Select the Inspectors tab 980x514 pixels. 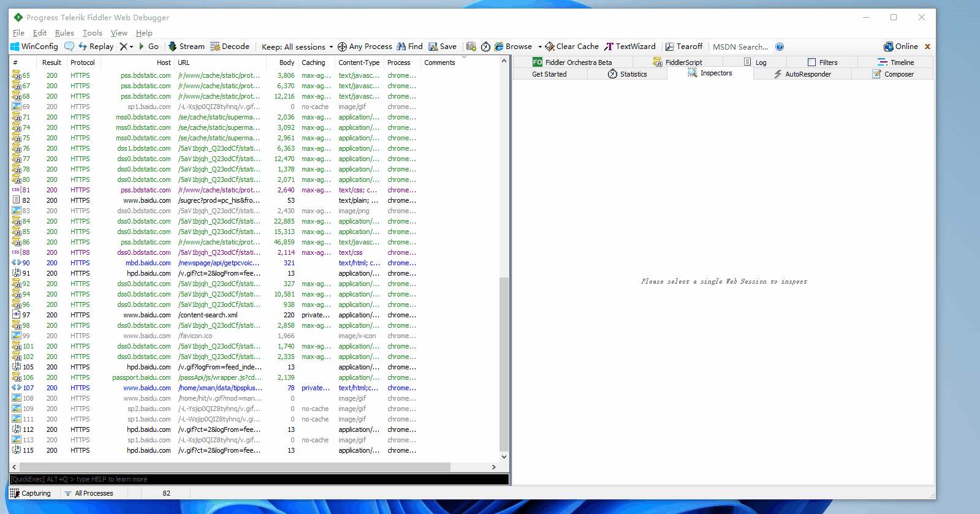[710, 74]
